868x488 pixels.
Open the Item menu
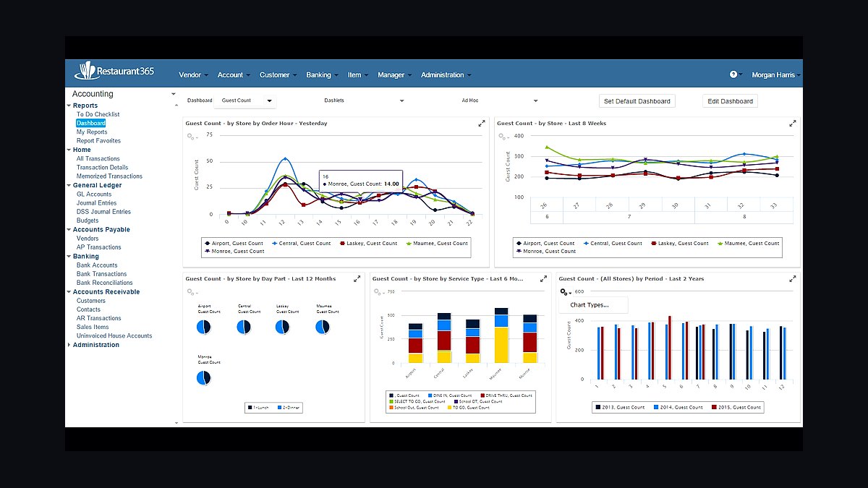coord(357,74)
